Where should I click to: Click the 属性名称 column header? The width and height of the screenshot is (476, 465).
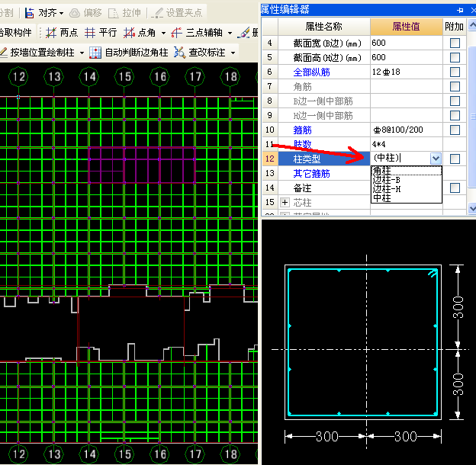[324, 27]
